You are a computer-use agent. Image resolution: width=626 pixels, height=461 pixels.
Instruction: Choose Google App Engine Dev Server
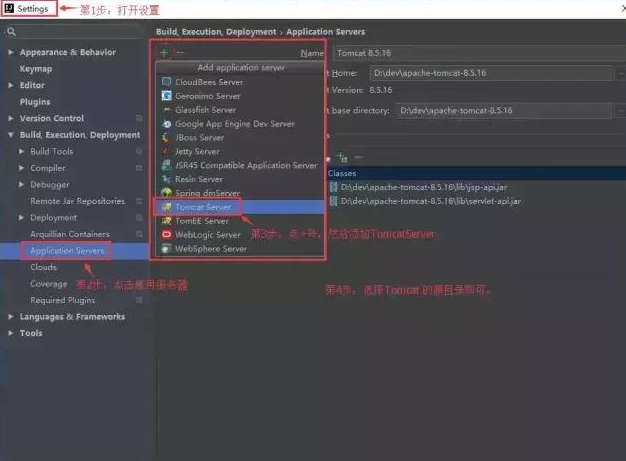pos(234,124)
